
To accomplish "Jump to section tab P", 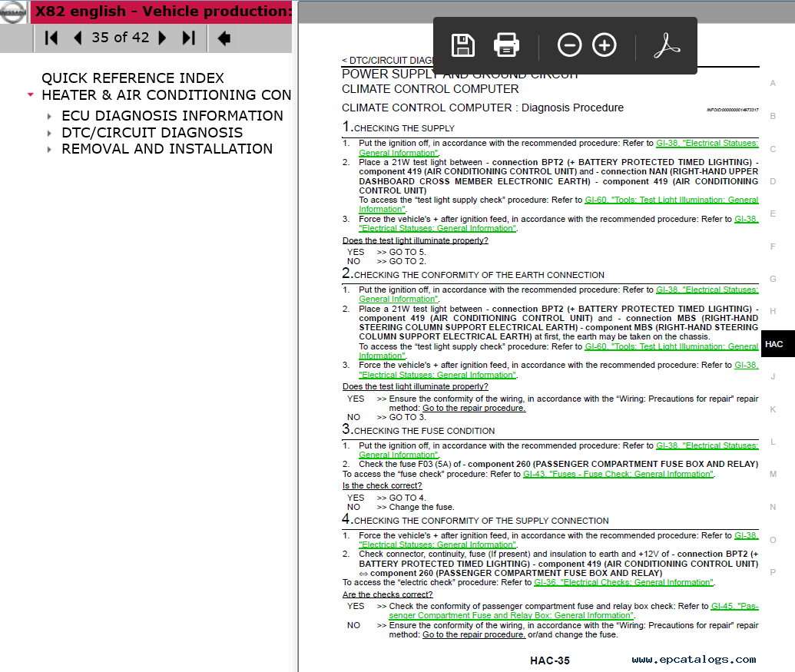I will [x=773, y=572].
